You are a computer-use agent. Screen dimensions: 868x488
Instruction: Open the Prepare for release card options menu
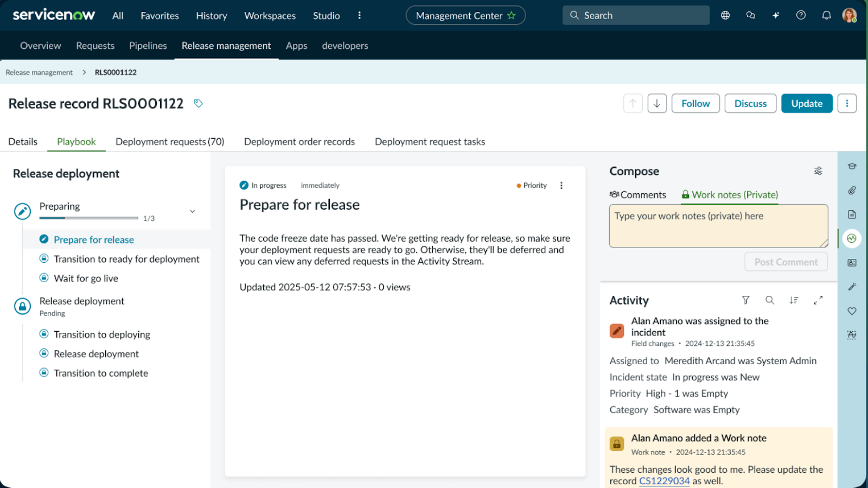pos(561,186)
